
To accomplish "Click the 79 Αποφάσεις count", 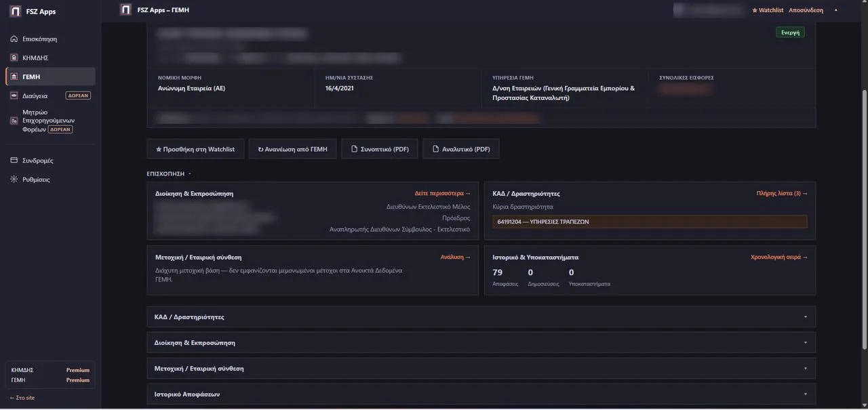I will point(505,277).
